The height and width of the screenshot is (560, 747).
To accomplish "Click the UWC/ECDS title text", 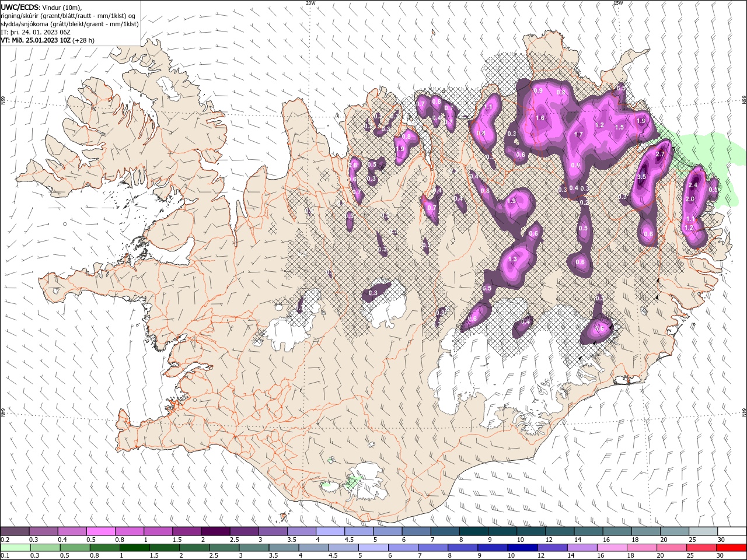I will [x=20, y=7].
